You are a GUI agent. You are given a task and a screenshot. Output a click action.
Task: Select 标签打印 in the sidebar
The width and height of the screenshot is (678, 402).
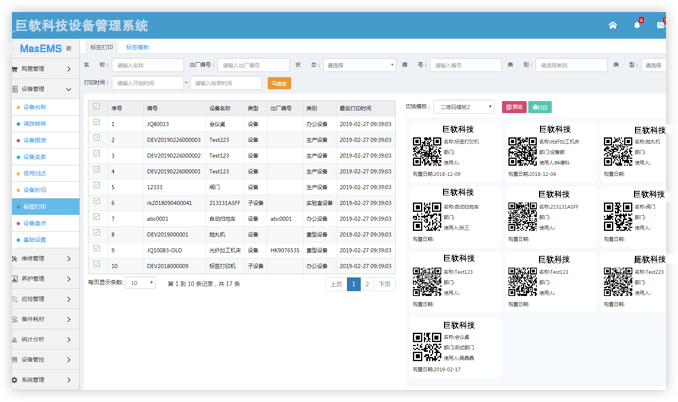click(x=45, y=207)
